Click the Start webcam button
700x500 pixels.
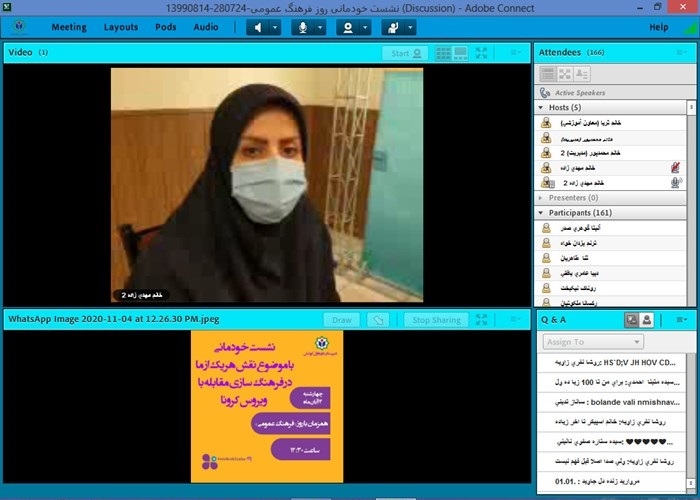pos(405,53)
